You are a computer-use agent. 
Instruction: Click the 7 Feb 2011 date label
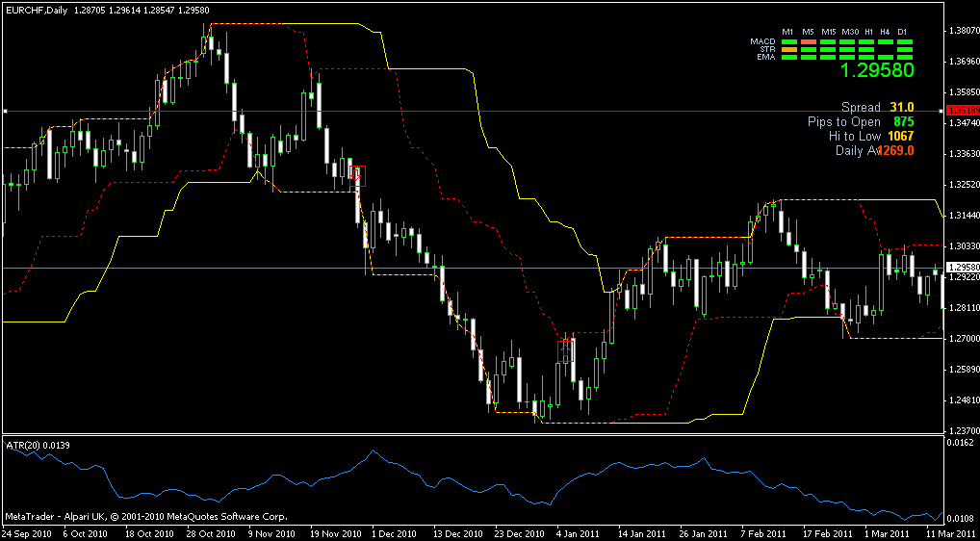[x=762, y=535]
